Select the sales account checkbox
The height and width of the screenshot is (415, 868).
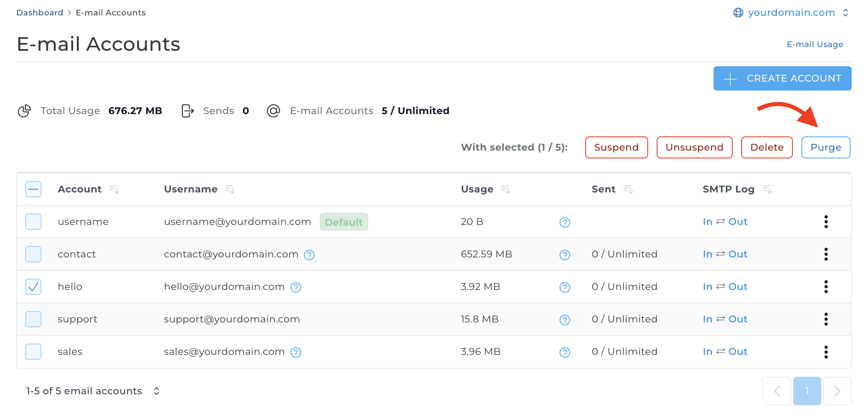click(33, 352)
